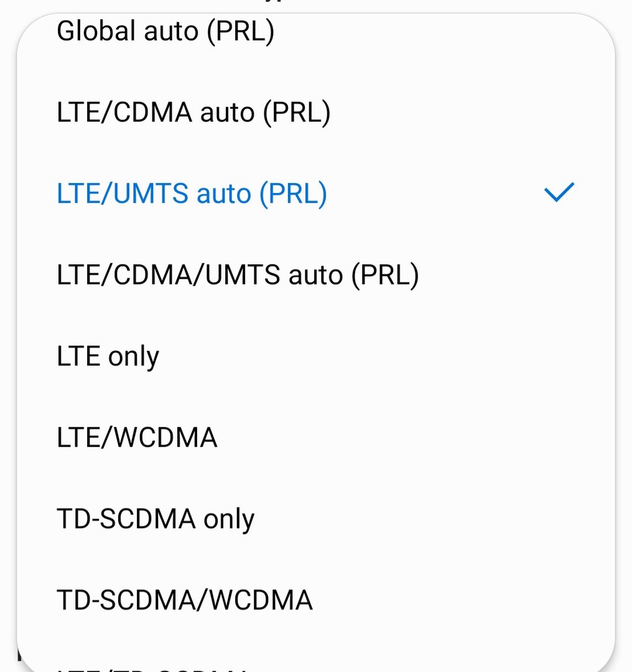Dismiss dialog by tapping outside top-left corner
Image resolution: width=632 pixels, height=672 pixels.
point(6,6)
